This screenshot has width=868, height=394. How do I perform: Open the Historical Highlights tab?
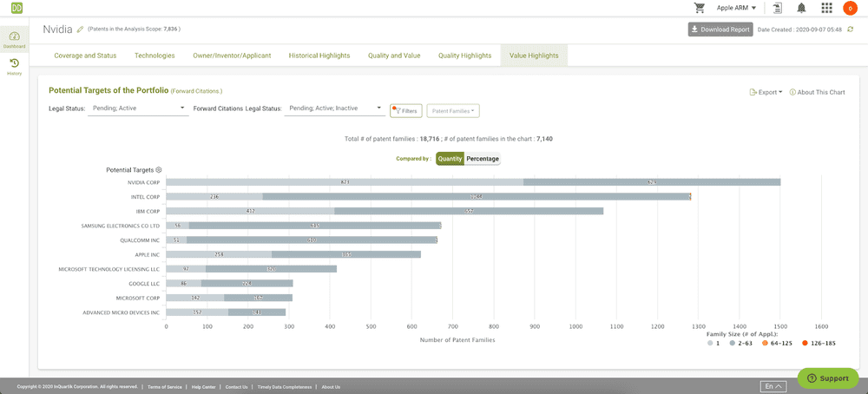click(319, 56)
